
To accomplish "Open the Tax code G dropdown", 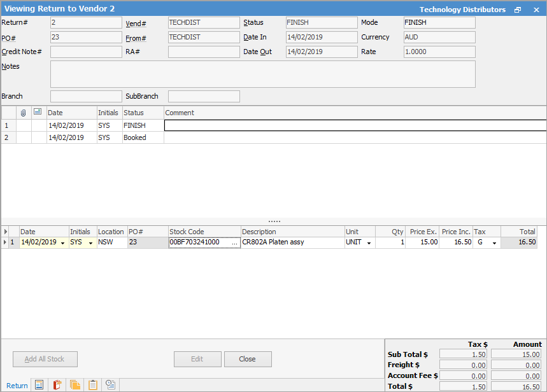I will [494, 243].
